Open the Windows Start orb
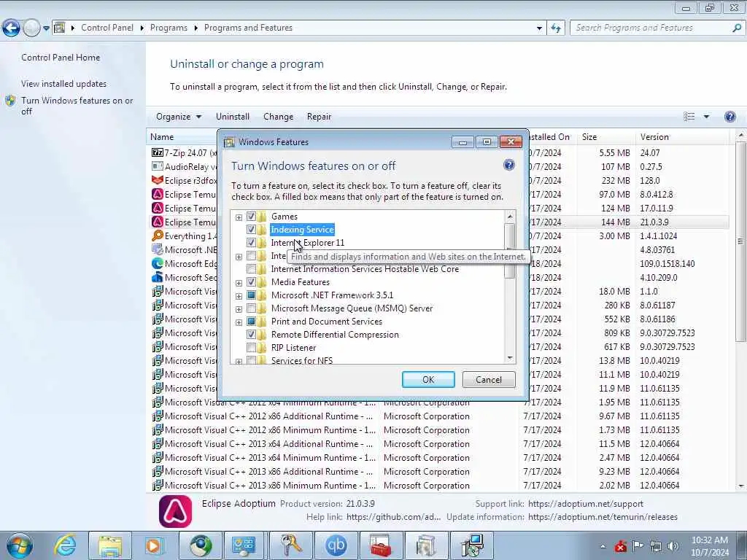Viewport: 747px width, 560px height. pos(20,545)
